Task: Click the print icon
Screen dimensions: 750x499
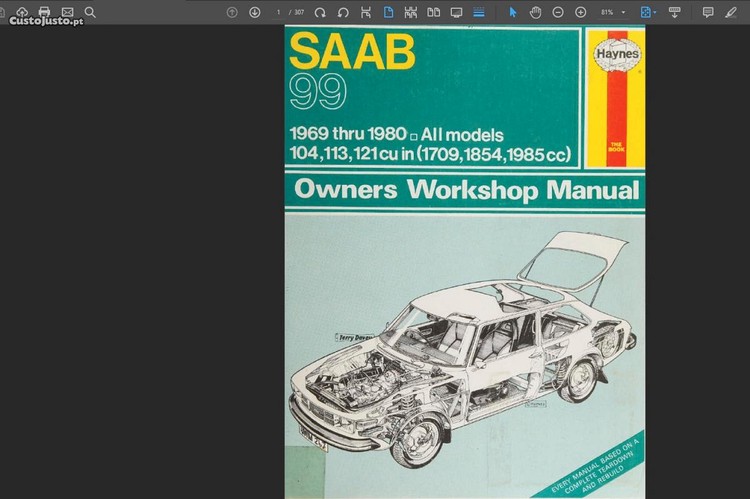Action: click(44, 12)
